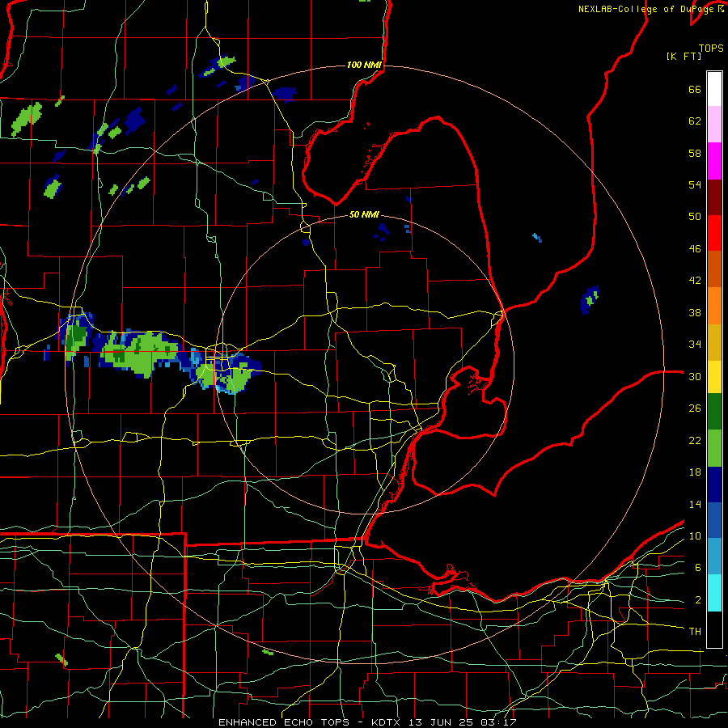Click the light blue 6 kft legend swatch
Image resolution: width=728 pixels, height=728 pixels.
click(714, 557)
